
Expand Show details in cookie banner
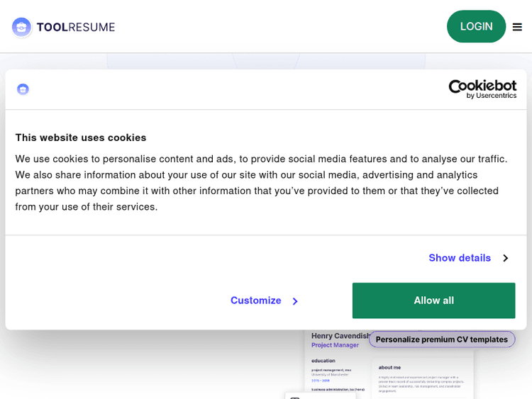(x=460, y=258)
